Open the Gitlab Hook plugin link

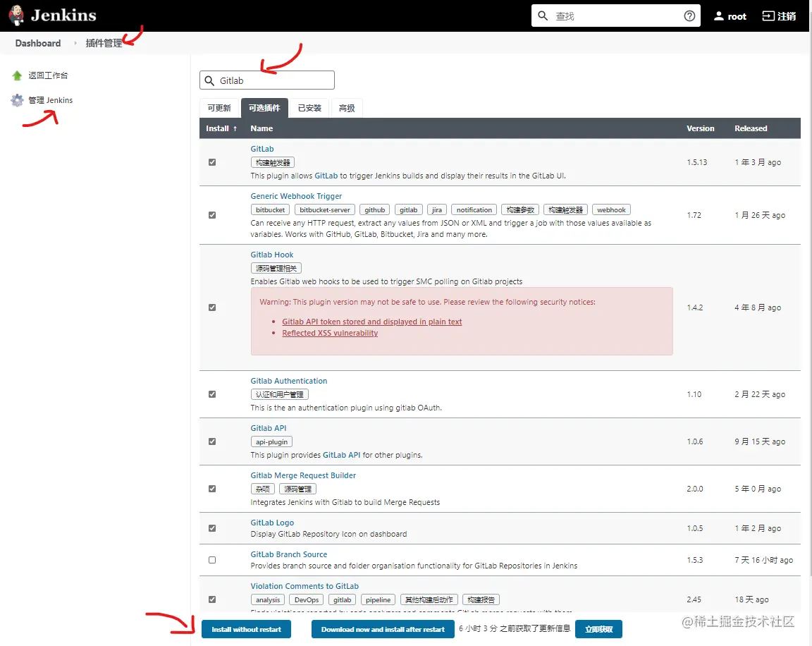[272, 255]
